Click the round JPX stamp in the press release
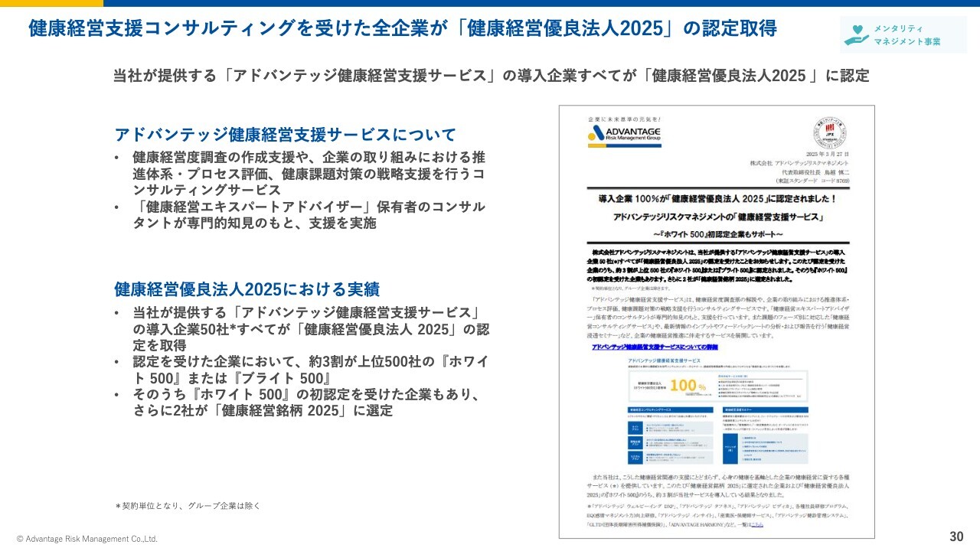 click(x=831, y=132)
